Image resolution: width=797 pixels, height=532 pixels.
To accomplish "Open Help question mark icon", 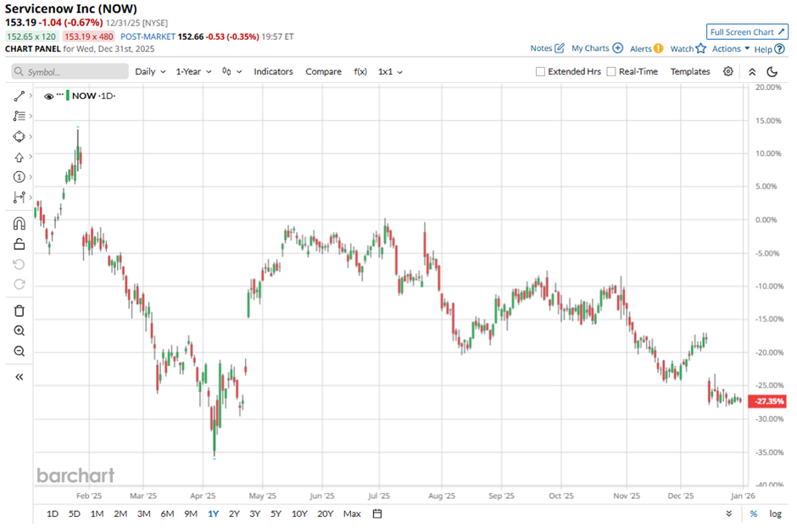I will click(x=779, y=49).
